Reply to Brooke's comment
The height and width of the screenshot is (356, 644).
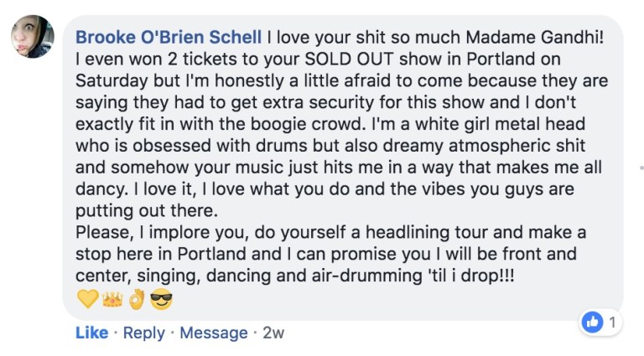click(x=143, y=333)
